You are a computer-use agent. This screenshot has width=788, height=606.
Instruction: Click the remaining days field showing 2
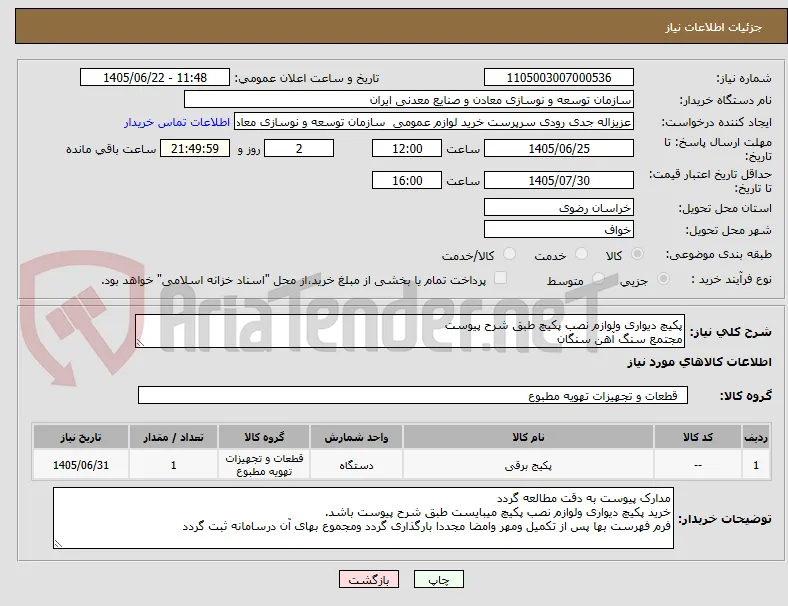(x=299, y=149)
